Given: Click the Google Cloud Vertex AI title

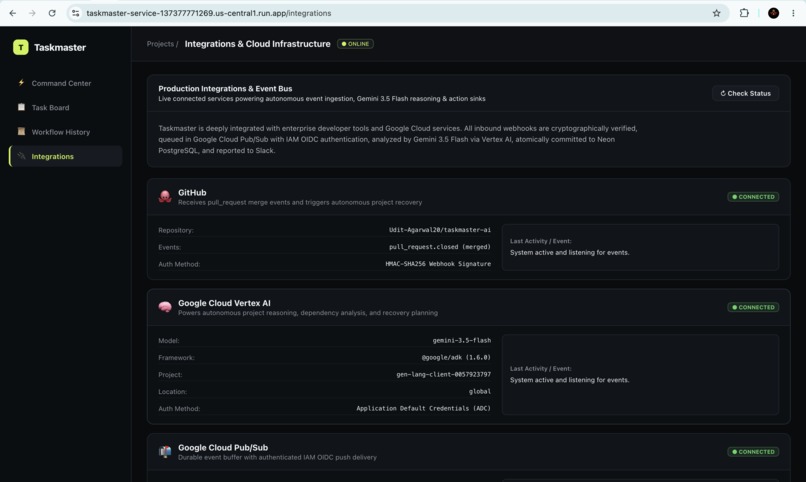Looking at the screenshot, I should 224,303.
